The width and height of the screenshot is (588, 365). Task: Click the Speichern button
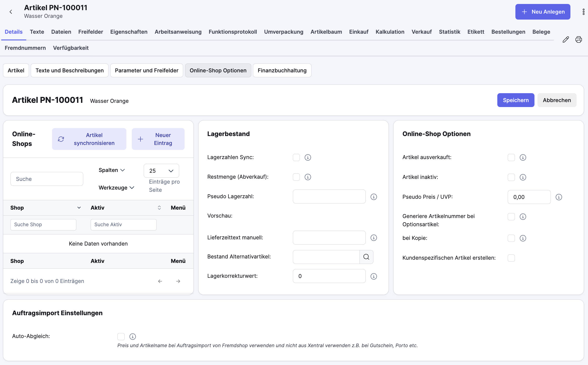coord(516,100)
